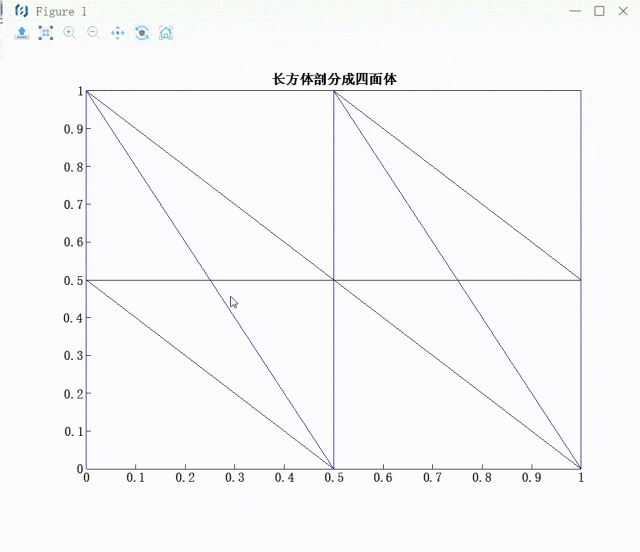Click the y-axis tick label 0.9
Viewport: 640px width, 552px height.
tap(69, 129)
